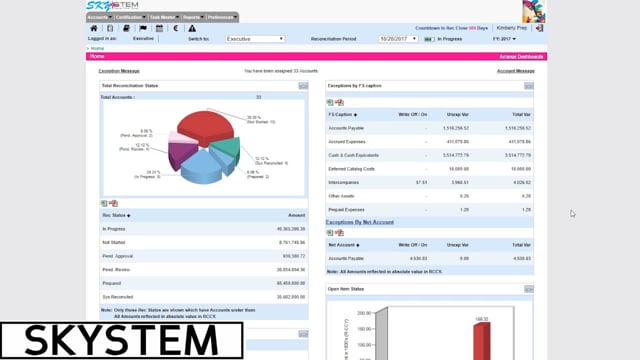Viewport: 640px width, 360px height.
Task: Click Accounts Payable in FS Caption table
Action: click(x=346, y=128)
